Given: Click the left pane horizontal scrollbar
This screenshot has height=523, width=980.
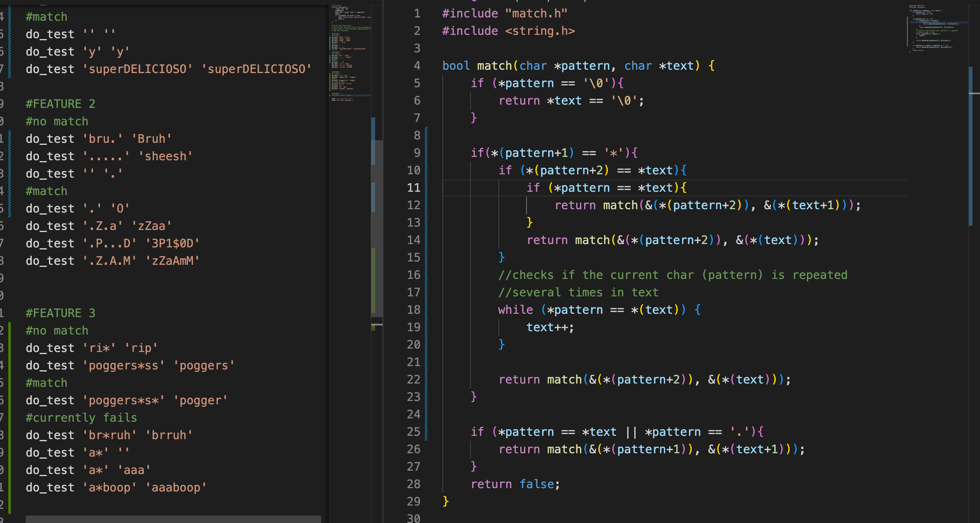Looking at the screenshot, I should tap(173, 519).
